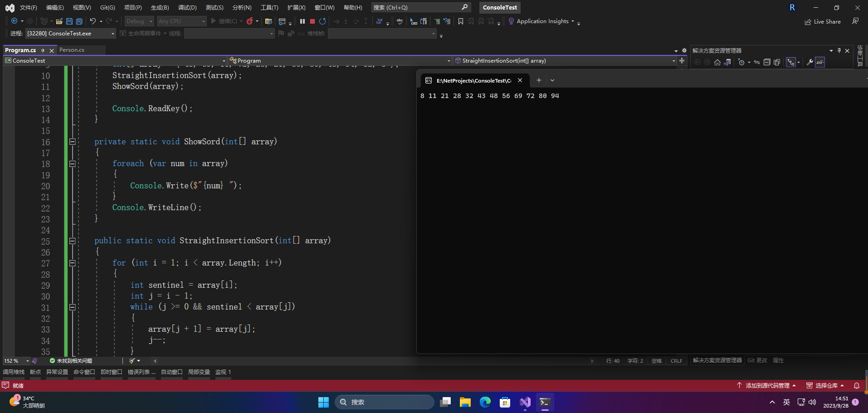Click the notifications bell in status bar
The image size is (868, 413).
857,386
